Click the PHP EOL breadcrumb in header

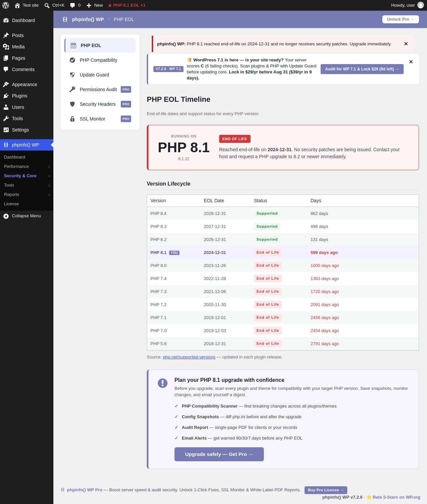124,19
